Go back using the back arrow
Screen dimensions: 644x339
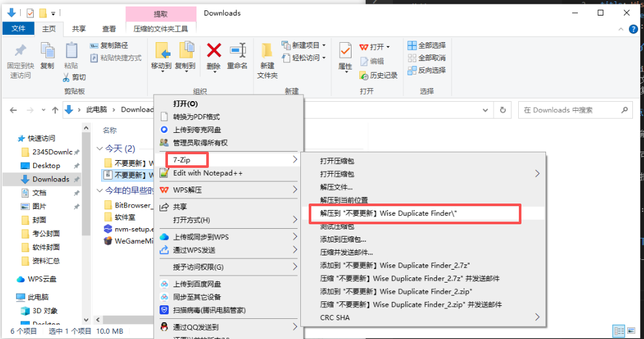tap(14, 110)
